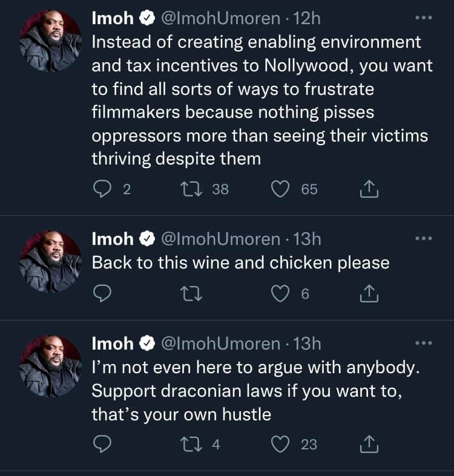454x476 pixels.
Task: Reply to the Nollywood tax incentives tweet
Action: pos(101,189)
